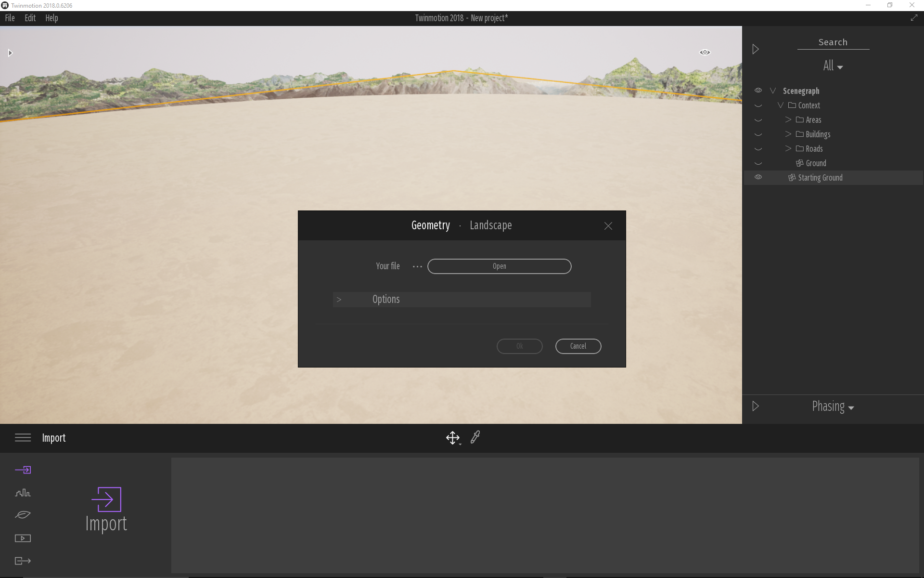Open the Export section icon
Viewport: 924px width, 578px height.
click(23, 561)
